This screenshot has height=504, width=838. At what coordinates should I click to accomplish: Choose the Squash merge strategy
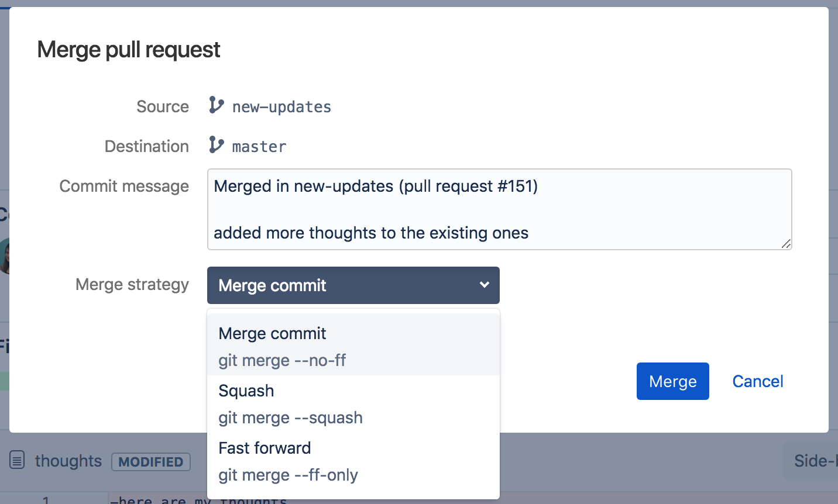[353, 404]
